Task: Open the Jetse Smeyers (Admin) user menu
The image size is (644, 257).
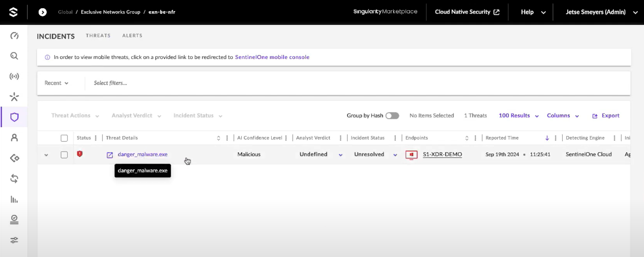Action: (x=602, y=12)
